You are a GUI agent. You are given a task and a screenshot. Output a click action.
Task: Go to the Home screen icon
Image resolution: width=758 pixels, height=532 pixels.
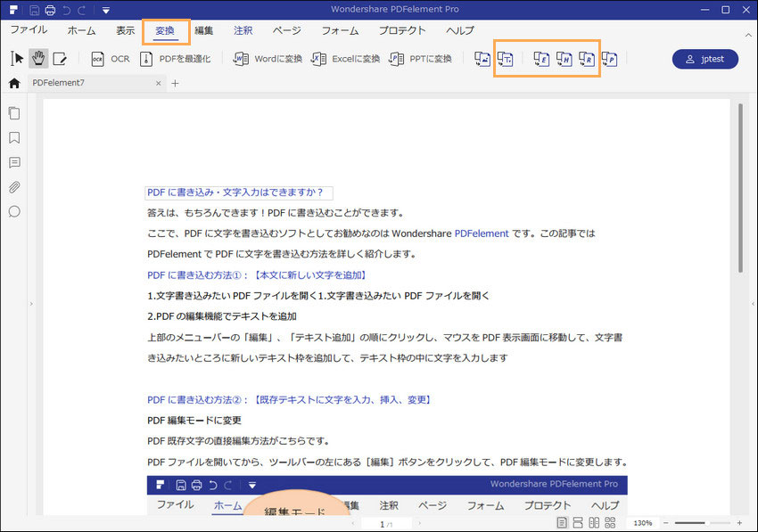(14, 83)
